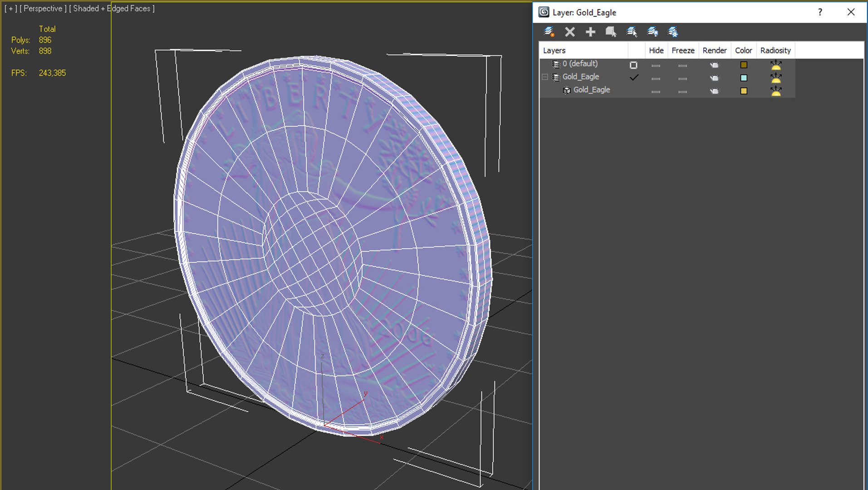Add selected objects to layer with plus icon
This screenshot has width=868, height=490.
click(590, 32)
